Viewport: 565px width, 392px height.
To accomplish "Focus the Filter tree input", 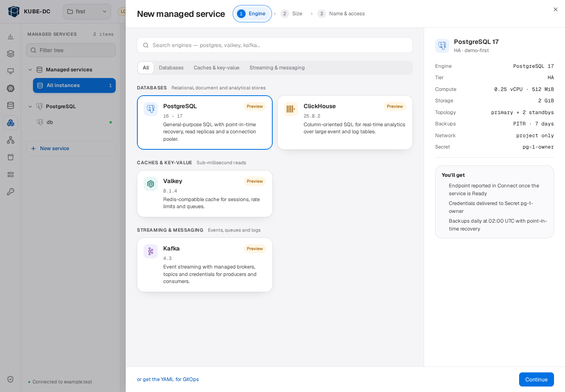I will [71, 50].
